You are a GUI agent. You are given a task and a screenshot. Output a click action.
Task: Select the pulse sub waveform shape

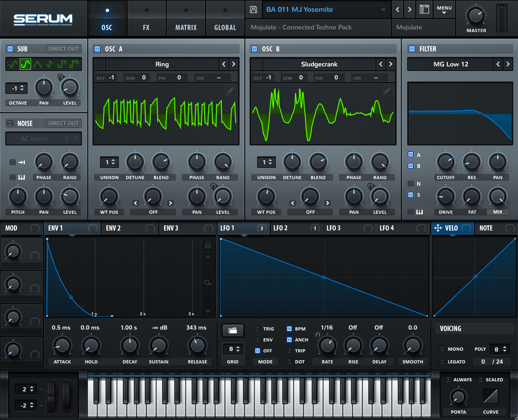(x=74, y=64)
